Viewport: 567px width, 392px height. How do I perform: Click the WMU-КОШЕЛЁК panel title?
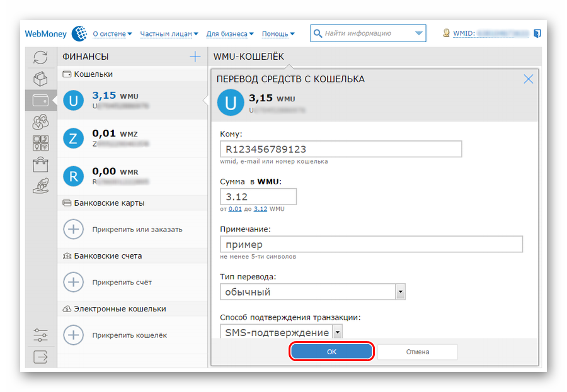tap(248, 57)
